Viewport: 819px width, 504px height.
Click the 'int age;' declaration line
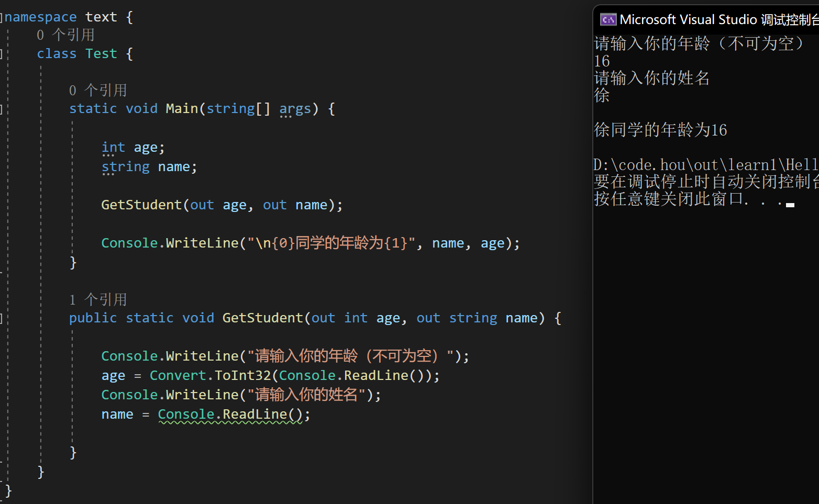pyautogui.click(x=133, y=148)
